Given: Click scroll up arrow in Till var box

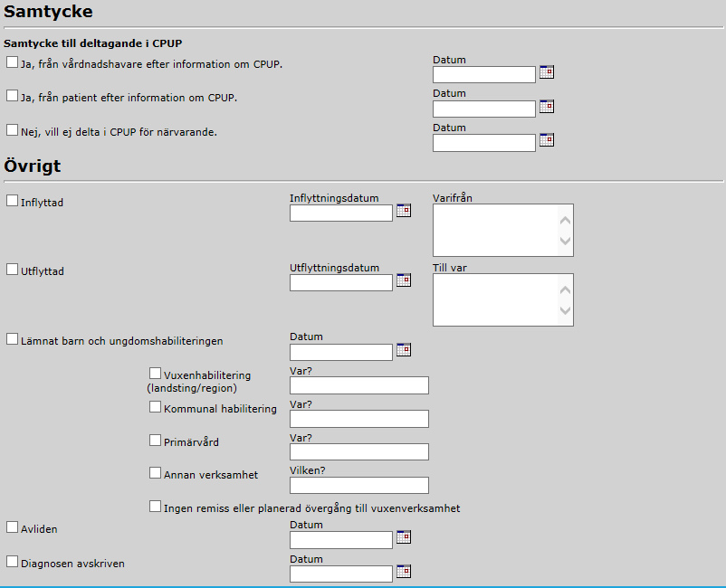Looking at the screenshot, I should click(565, 290).
